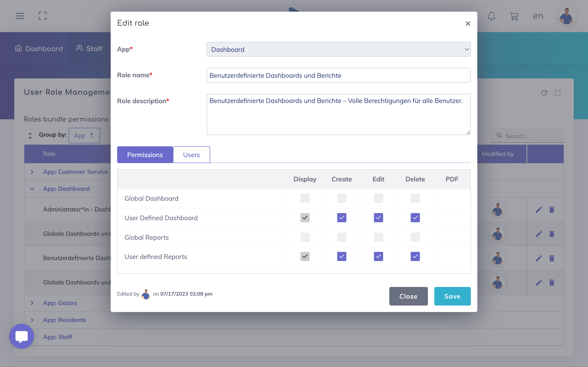This screenshot has width=588, height=367.
Task: Open the chat bubble widget
Action: click(22, 336)
